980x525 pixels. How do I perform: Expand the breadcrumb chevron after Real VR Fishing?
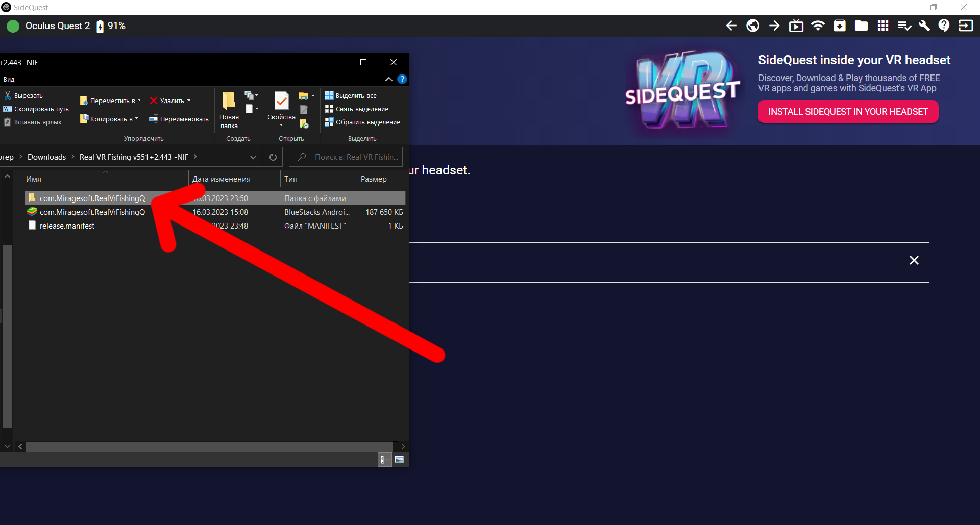point(195,157)
